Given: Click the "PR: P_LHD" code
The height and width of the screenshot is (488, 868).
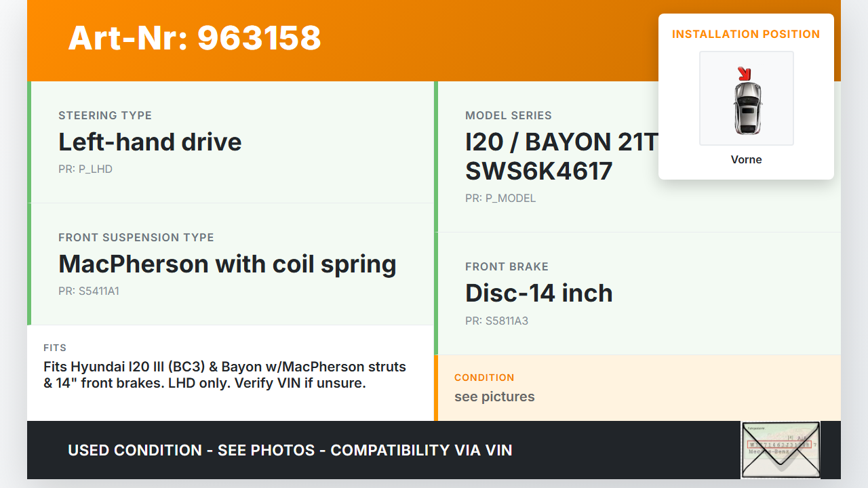Looking at the screenshot, I should coord(85,169).
